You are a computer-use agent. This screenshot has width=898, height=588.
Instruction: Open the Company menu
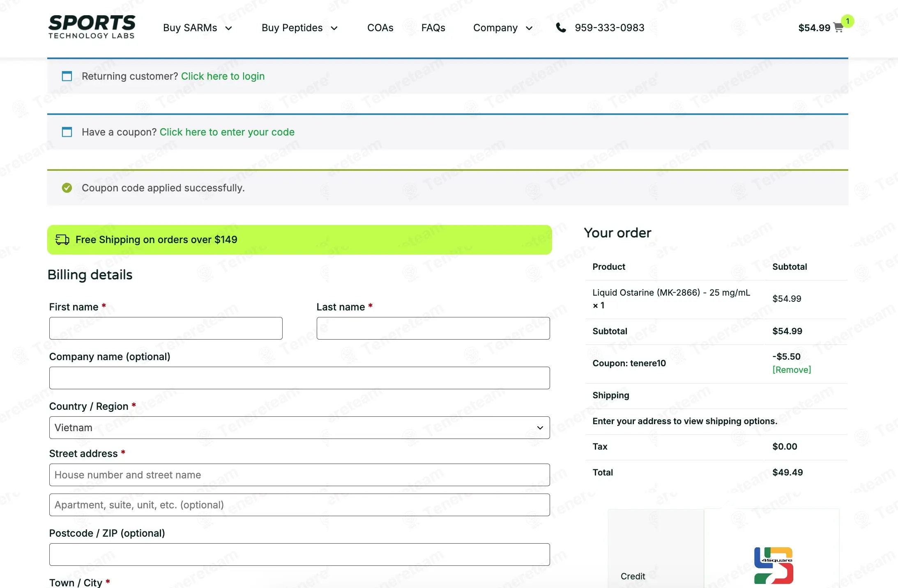pyautogui.click(x=495, y=28)
